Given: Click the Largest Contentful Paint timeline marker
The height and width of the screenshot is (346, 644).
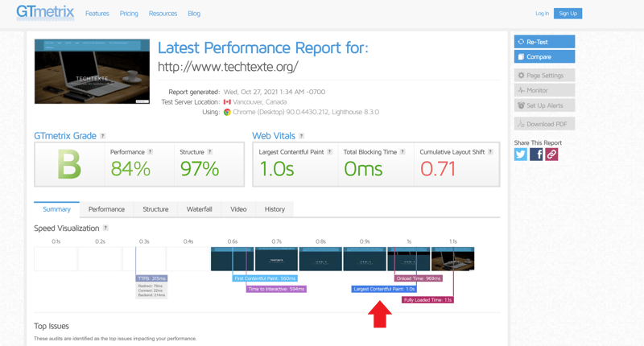Looking at the screenshot, I should [x=384, y=289].
